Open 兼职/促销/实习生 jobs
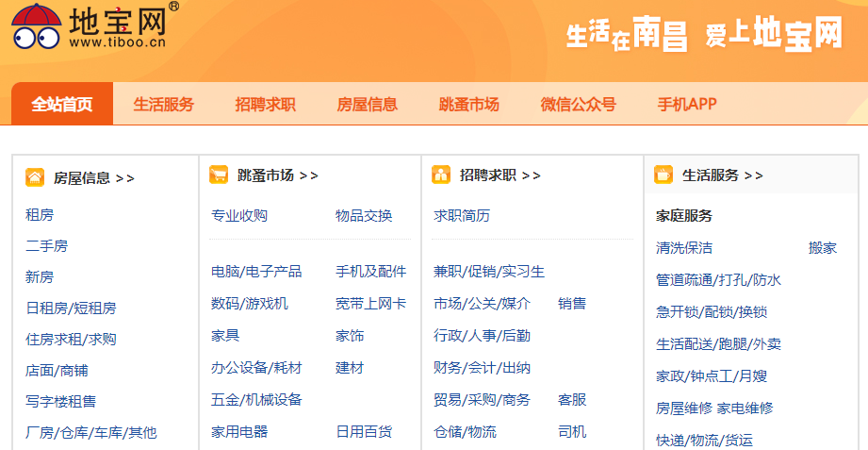 pos(489,272)
